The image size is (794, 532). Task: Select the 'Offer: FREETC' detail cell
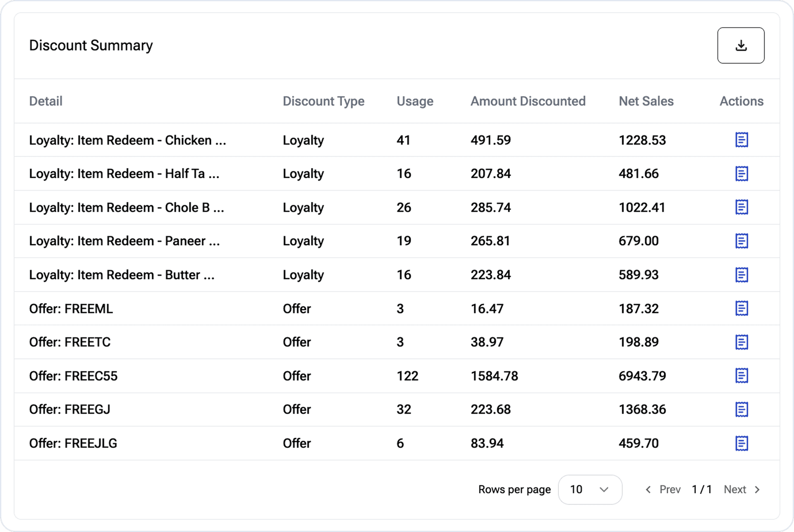tap(69, 342)
